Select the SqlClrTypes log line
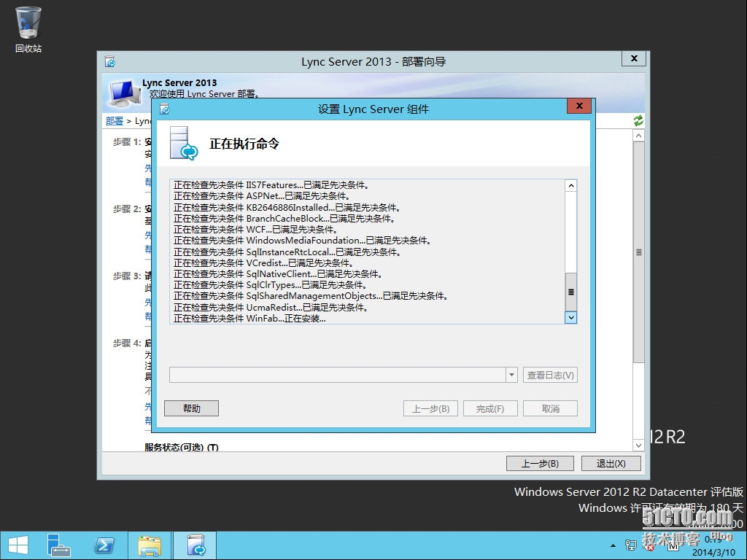 (x=270, y=285)
